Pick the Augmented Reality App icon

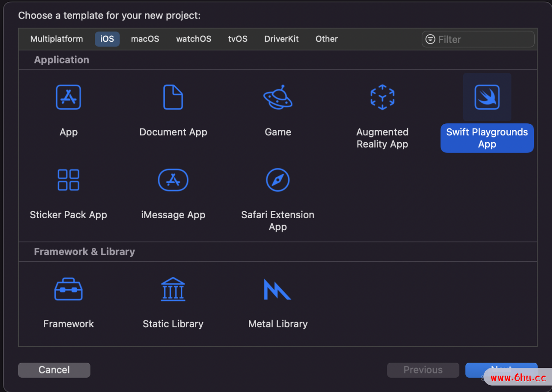(x=382, y=97)
